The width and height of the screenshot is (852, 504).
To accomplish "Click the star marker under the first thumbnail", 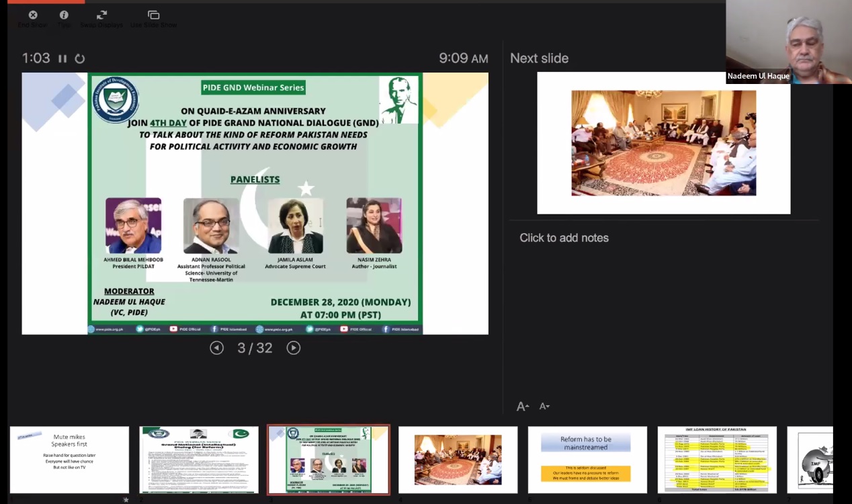I will click(x=126, y=499).
